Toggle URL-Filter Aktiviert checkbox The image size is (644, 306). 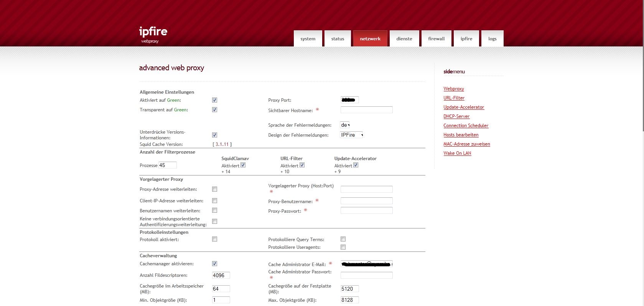point(302,165)
